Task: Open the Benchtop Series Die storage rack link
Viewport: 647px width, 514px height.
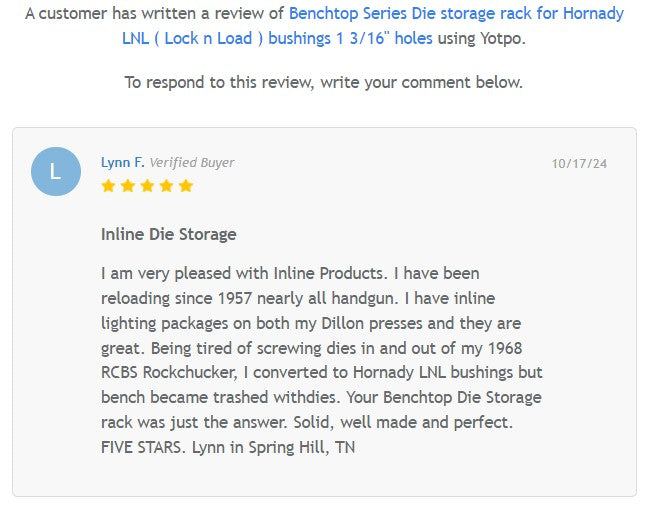Action: coord(456,14)
